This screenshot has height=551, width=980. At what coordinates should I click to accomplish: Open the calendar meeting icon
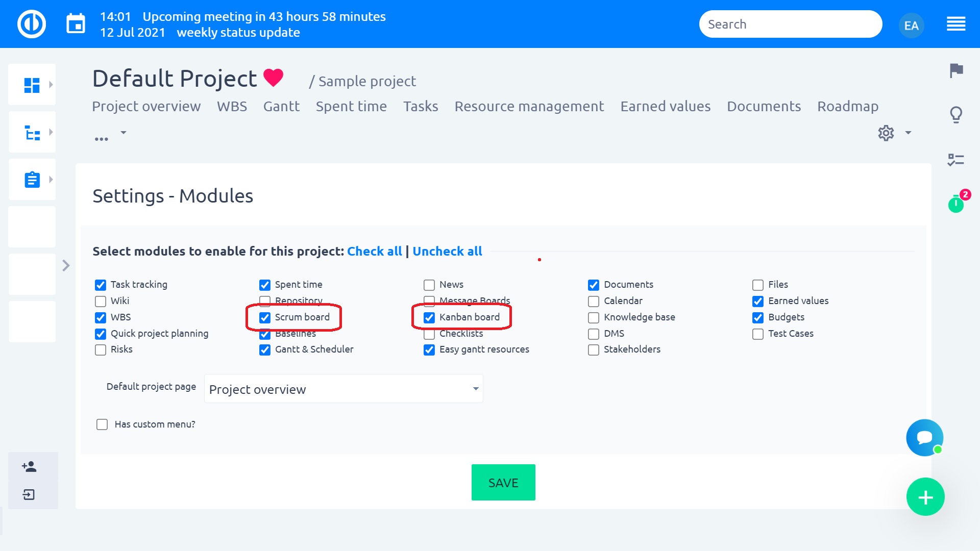(76, 24)
